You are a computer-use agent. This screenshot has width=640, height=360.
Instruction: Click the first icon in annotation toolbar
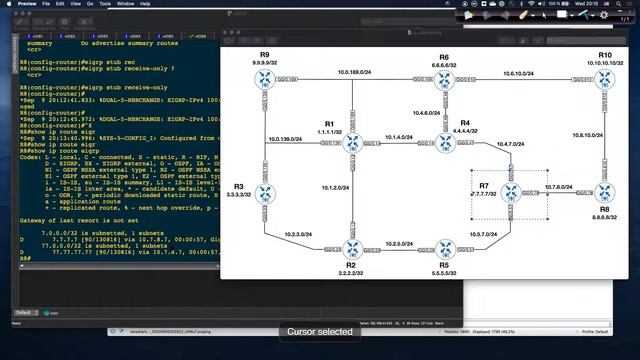pyautogui.click(x=468, y=16)
